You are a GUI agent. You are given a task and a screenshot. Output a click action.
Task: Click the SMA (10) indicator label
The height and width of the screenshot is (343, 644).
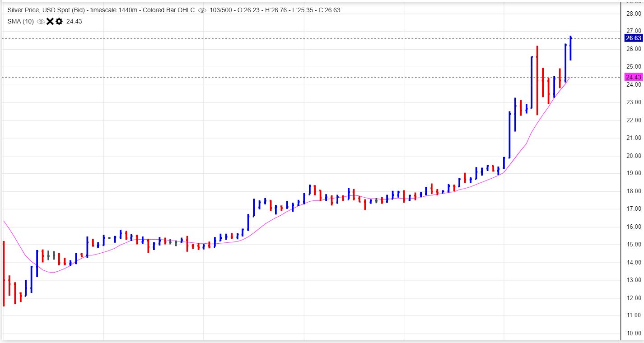(x=20, y=21)
